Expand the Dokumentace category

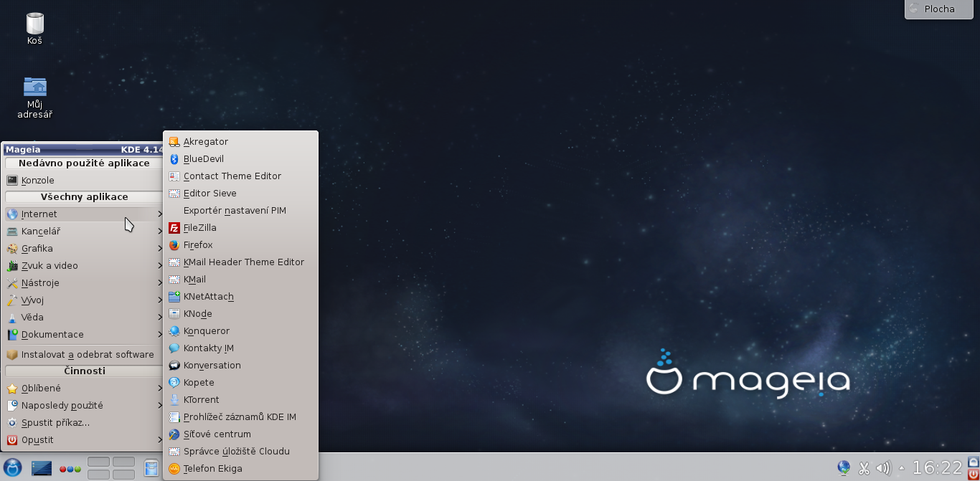click(84, 335)
